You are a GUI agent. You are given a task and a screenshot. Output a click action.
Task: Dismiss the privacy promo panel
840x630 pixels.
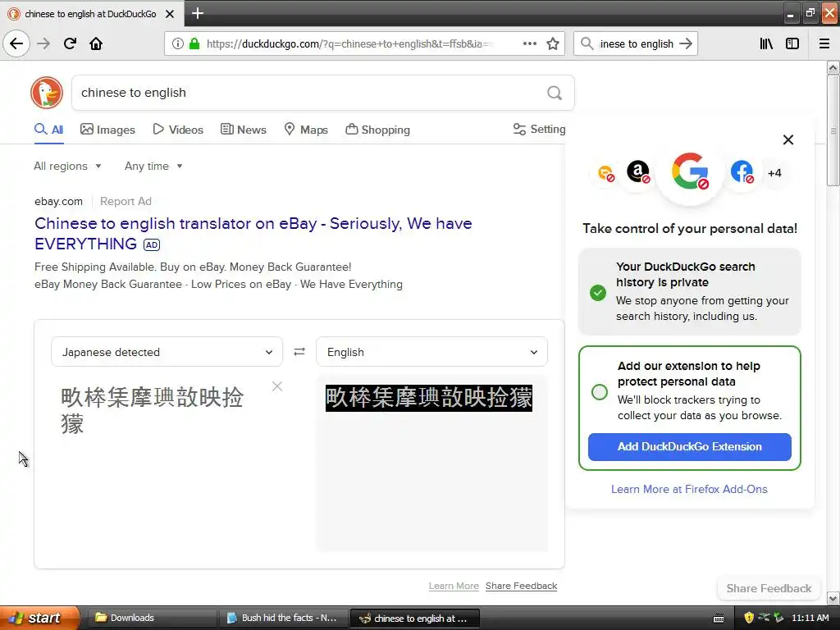(x=788, y=139)
